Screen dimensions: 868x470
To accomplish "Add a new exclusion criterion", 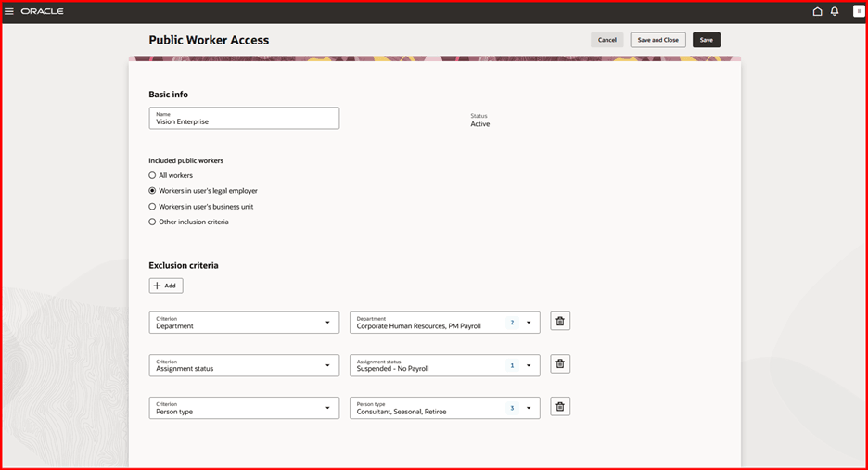I will [x=165, y=286].
